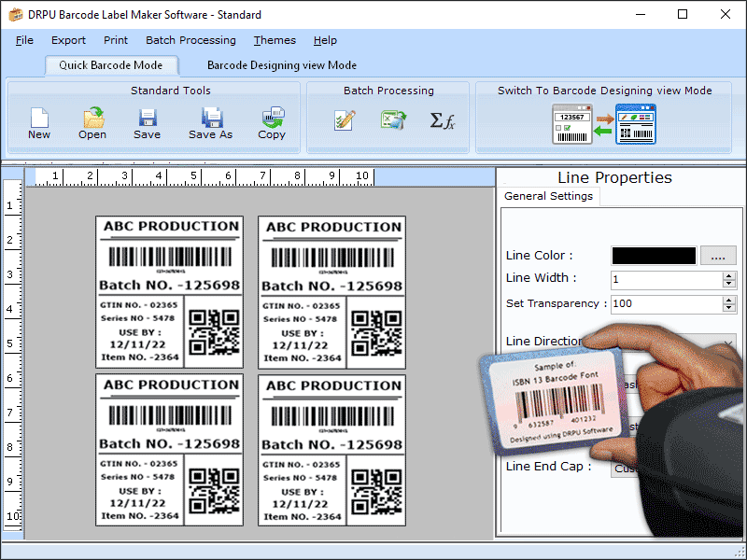Image resolution: width=747 pixels, height=560 pixels.
Task: Copy the label using the Copy icon
Action: tap(272, 121)
